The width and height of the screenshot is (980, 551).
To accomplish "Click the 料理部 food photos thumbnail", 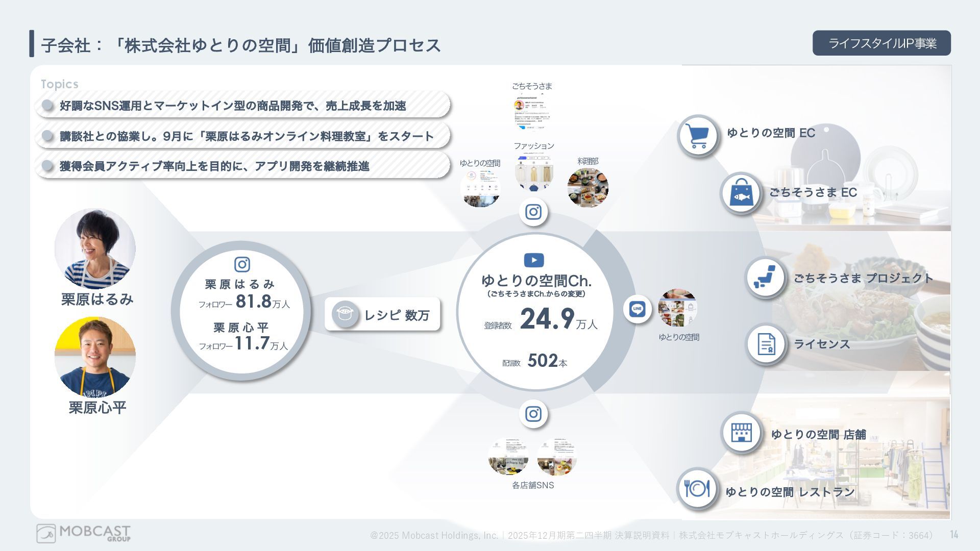I will 587,187.
